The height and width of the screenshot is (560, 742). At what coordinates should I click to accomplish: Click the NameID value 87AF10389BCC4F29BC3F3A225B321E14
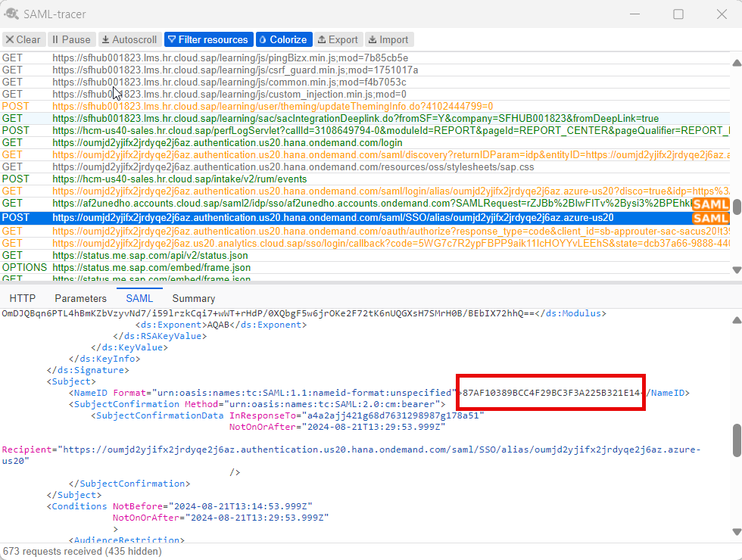(551, 393)
